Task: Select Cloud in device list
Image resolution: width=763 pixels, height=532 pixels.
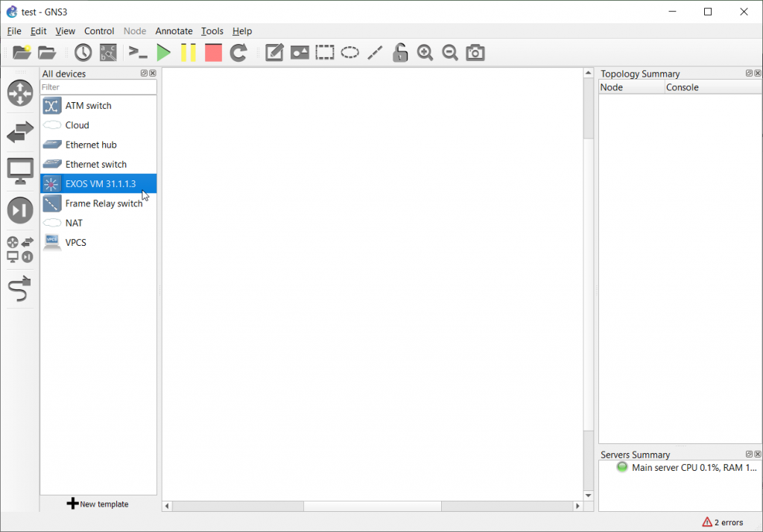Action: [98, 125]
